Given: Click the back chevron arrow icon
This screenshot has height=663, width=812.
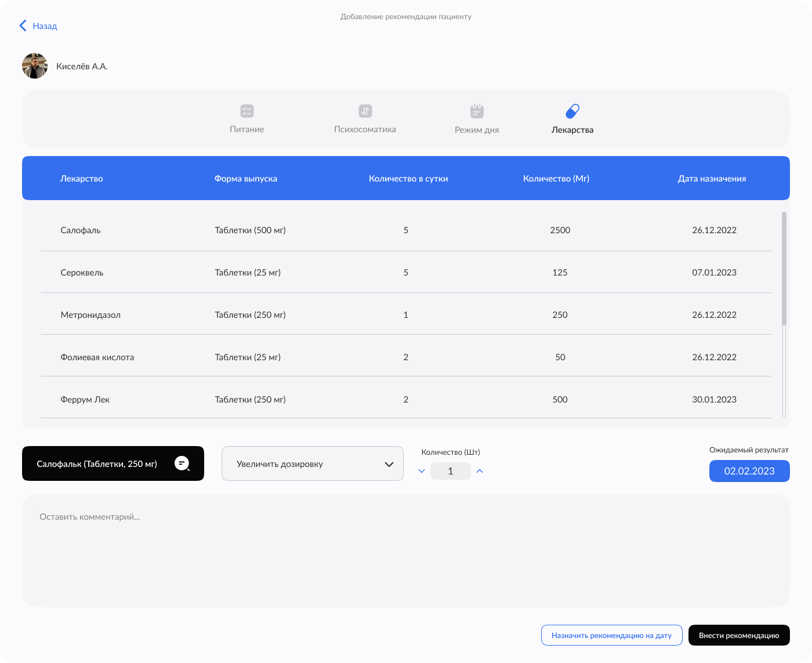Looking at the screenshot, I should click(x=23, y=26).
